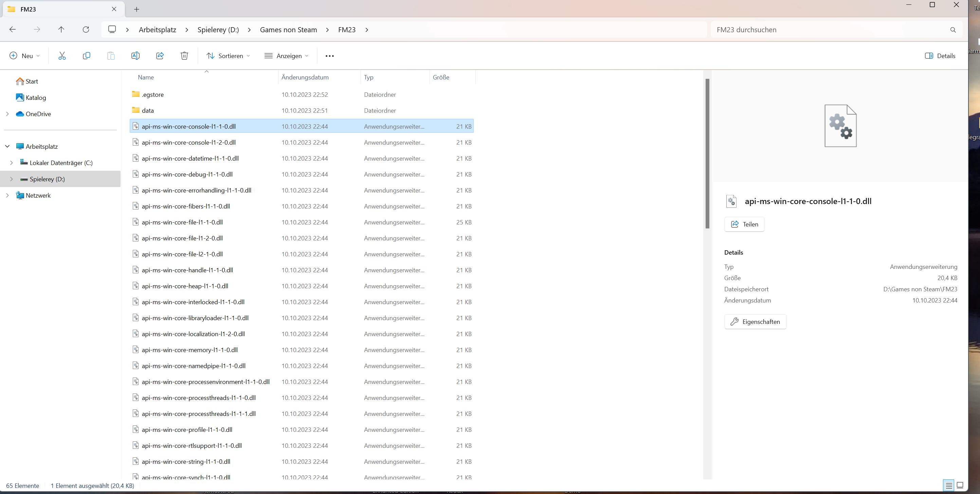Open the See more three-dots menu

[329, 56]
